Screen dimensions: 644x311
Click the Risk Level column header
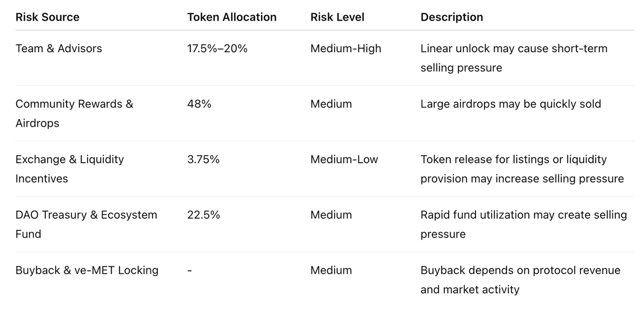click(x=337, y=17)
